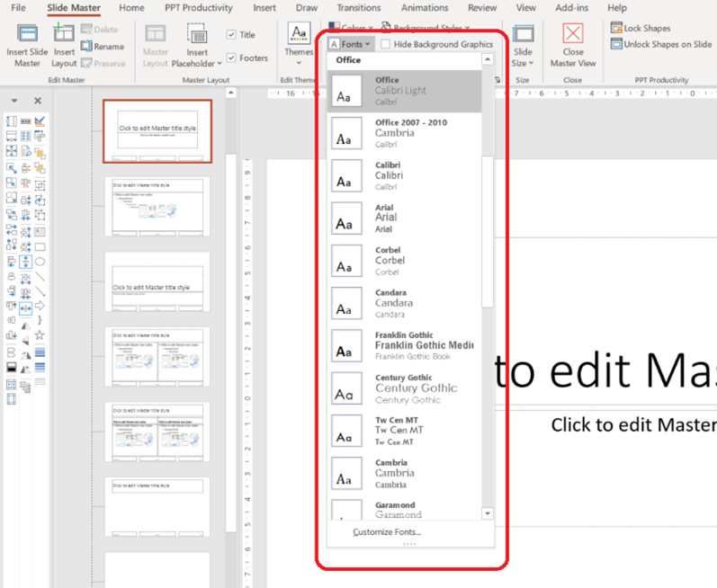Viewport: 717px width, 588px height.
Task: Select the rectangle shape in side toolbar
Action: pos(40,247)
